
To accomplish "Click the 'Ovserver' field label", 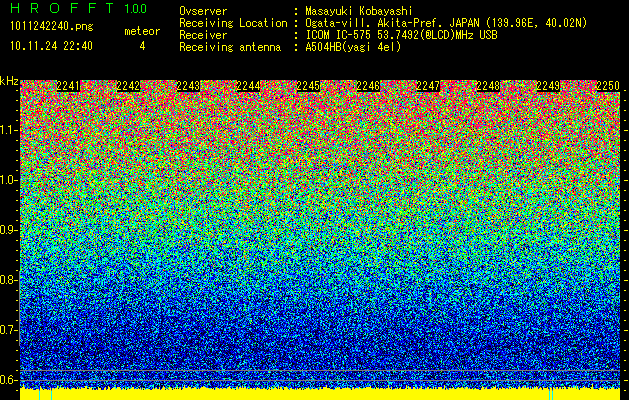I will pyautogui.click(x=203, y=11).
